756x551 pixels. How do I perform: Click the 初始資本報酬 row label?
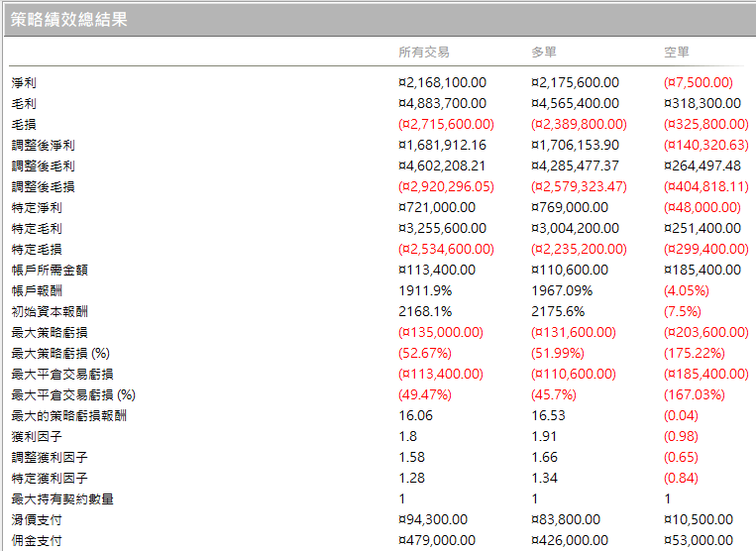[x=50, y=312]
